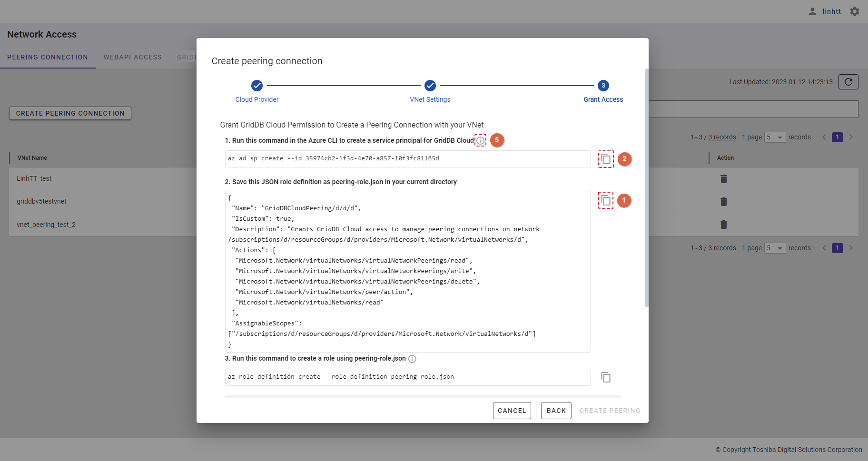Select the Peering Connection tab
This screenshot has height=461, width=868.
click(48, 57)
